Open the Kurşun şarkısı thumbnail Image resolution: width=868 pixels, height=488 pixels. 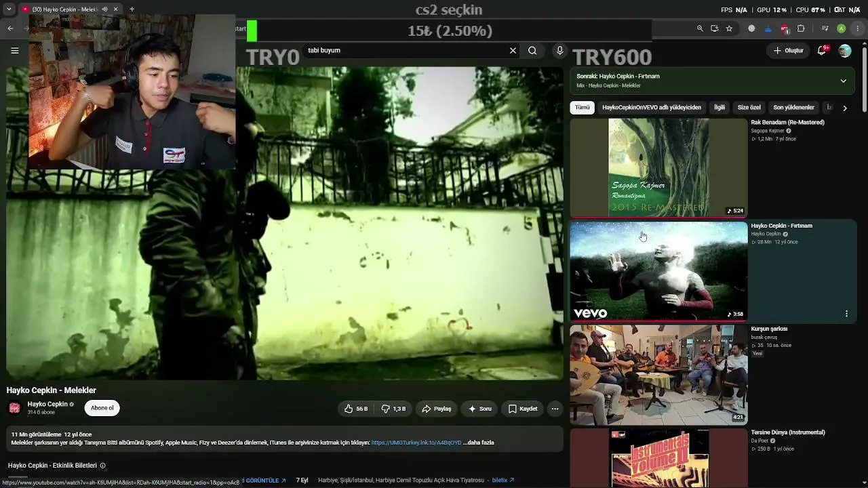click(x=658, y=375)
